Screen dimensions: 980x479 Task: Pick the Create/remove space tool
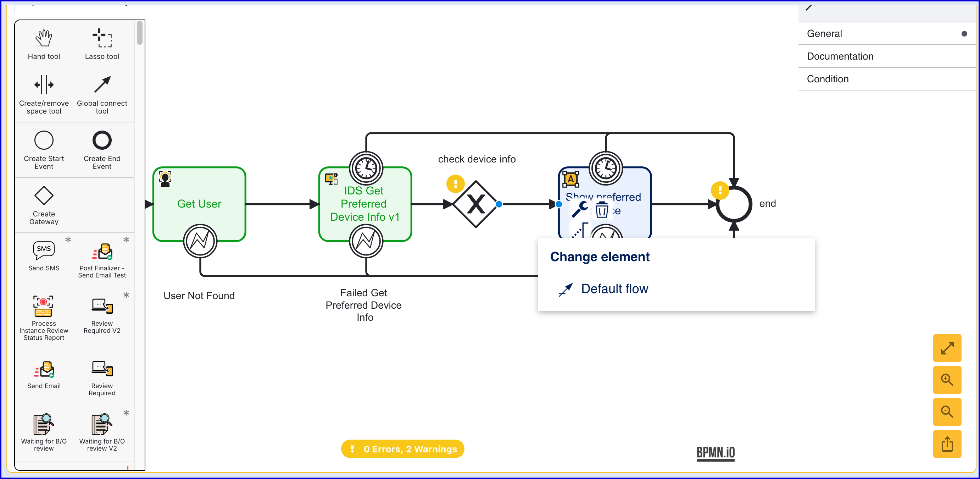[x=44, y=94]
